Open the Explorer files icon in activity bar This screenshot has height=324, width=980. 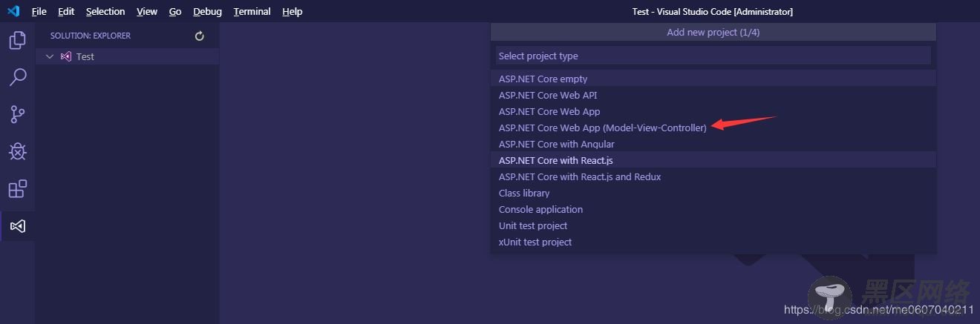click(17, 40)
